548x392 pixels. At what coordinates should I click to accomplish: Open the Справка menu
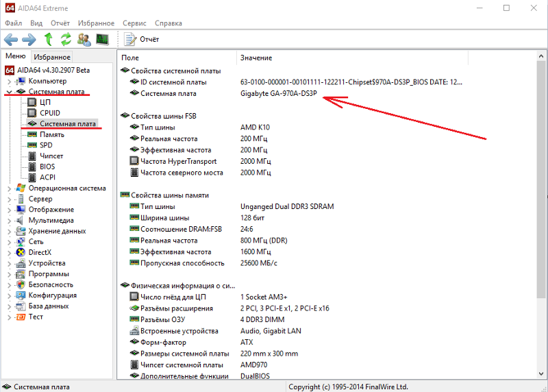tap(168, 23)
